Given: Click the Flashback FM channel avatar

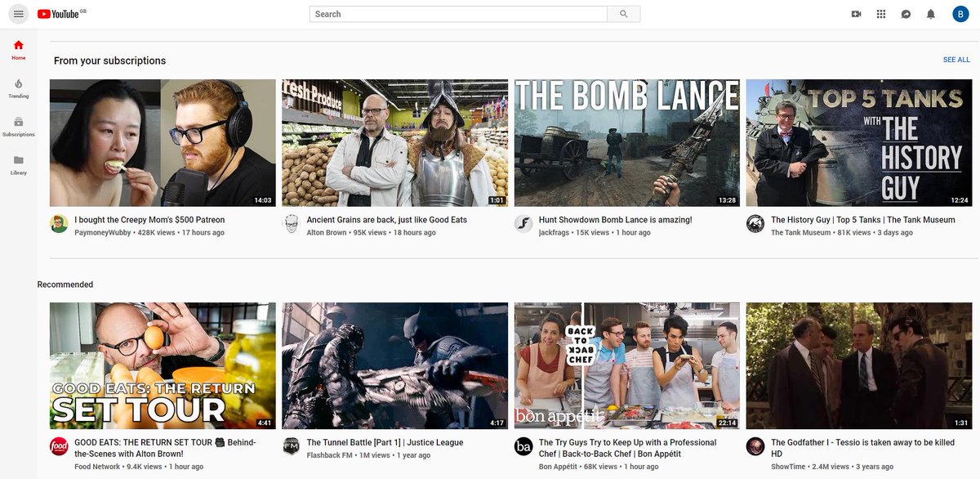Looking at the screenshot, I should [x=292, y=446].
